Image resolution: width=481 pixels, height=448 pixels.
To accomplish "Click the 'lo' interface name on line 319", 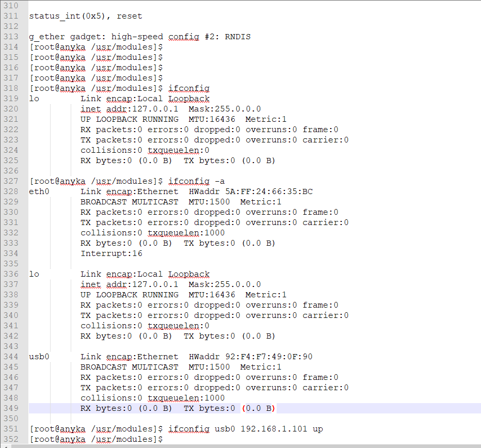I will point(34,99).
